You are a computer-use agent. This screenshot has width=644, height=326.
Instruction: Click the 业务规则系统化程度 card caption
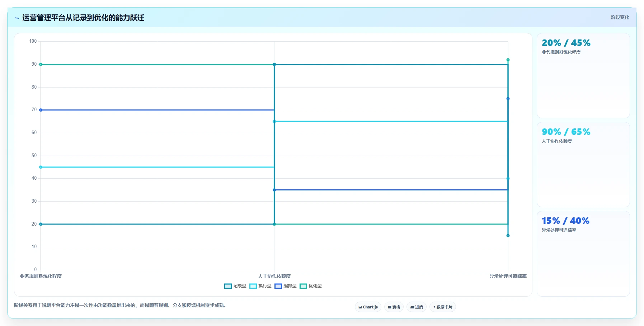tap(561, 52)
